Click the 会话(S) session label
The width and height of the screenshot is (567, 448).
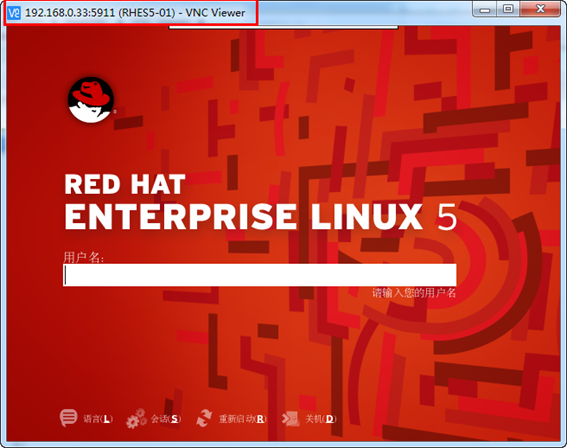pyautogui.click(x=166, y=419)
